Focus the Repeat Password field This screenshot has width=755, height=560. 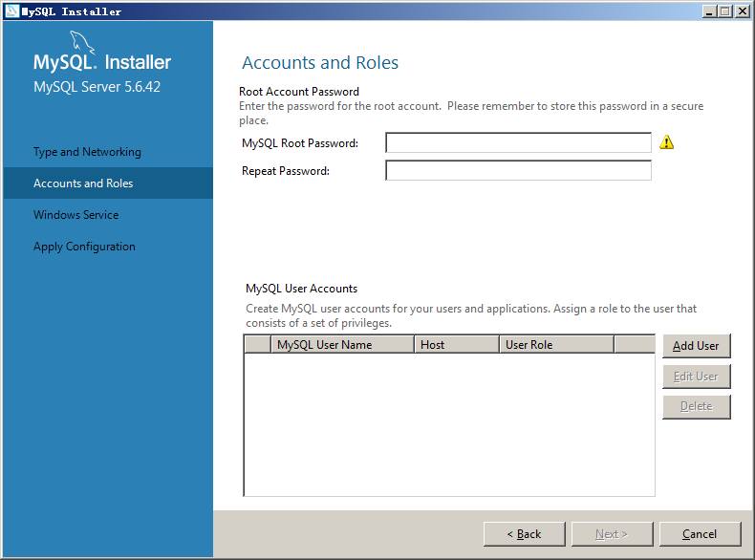point(518,170)
